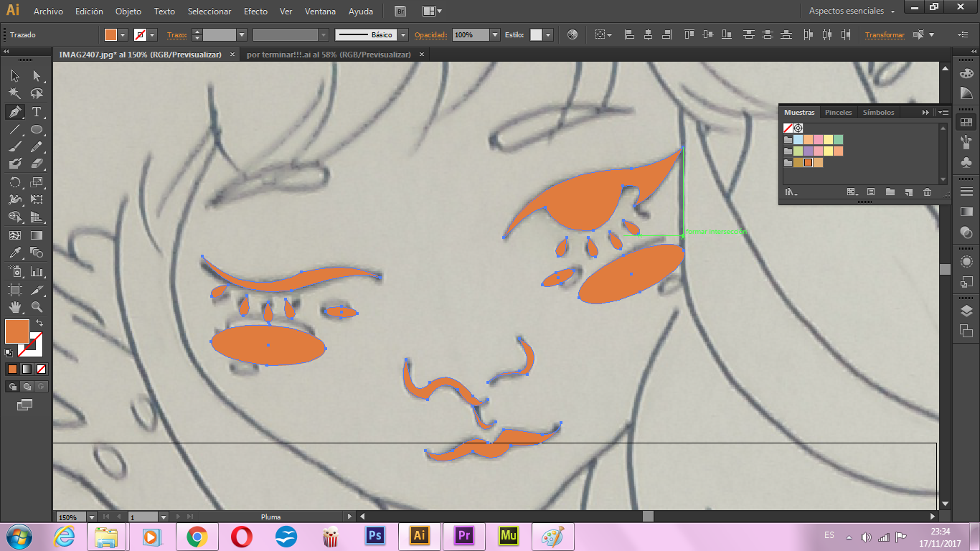The height and width of the screenshot is (551, 980).
Task: Click horizontal align left icon
Action: (629, 34)
